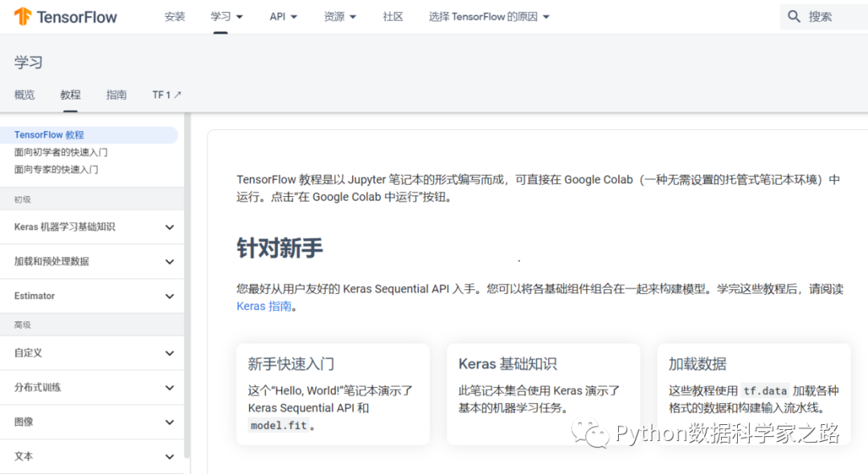The height and width of the screenshot is (474, 868).
Task: Click the TensorFlow logo
Action: (x=65, y=17)
